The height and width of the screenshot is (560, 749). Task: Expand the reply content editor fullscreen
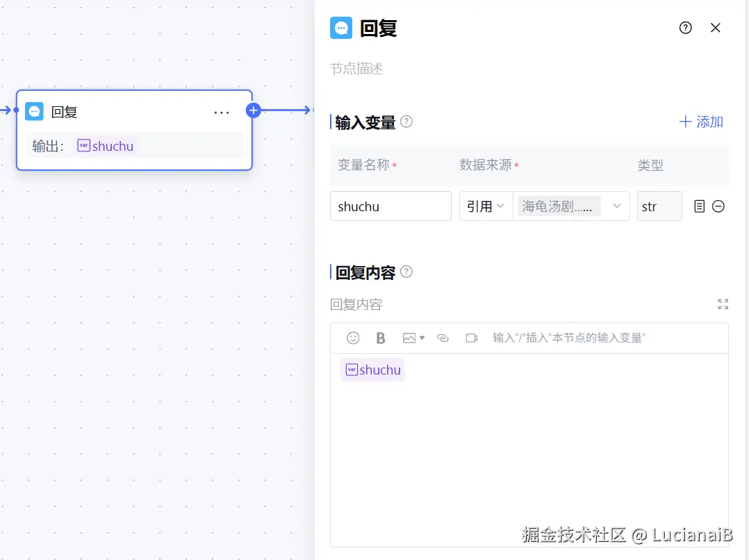point(723,304)
